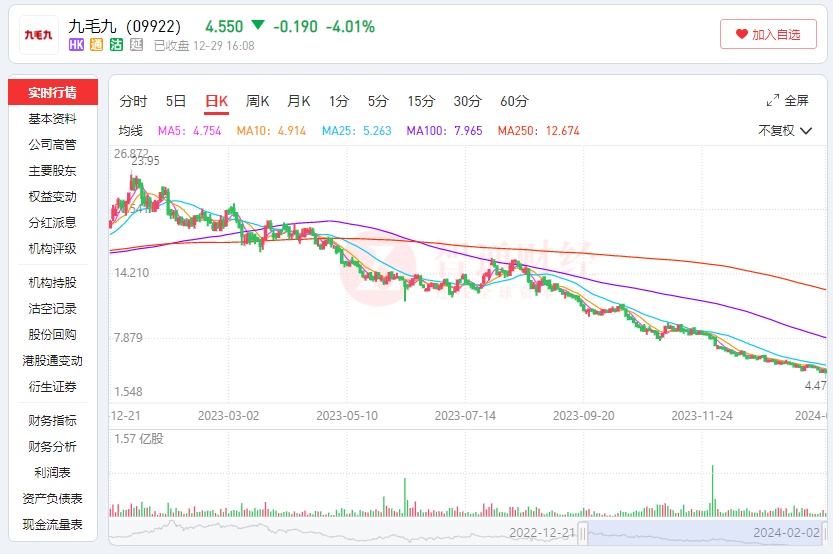833x554 pixels.
Task: Switch to the 周K weekly chart tab
Action: coord(258,101)
